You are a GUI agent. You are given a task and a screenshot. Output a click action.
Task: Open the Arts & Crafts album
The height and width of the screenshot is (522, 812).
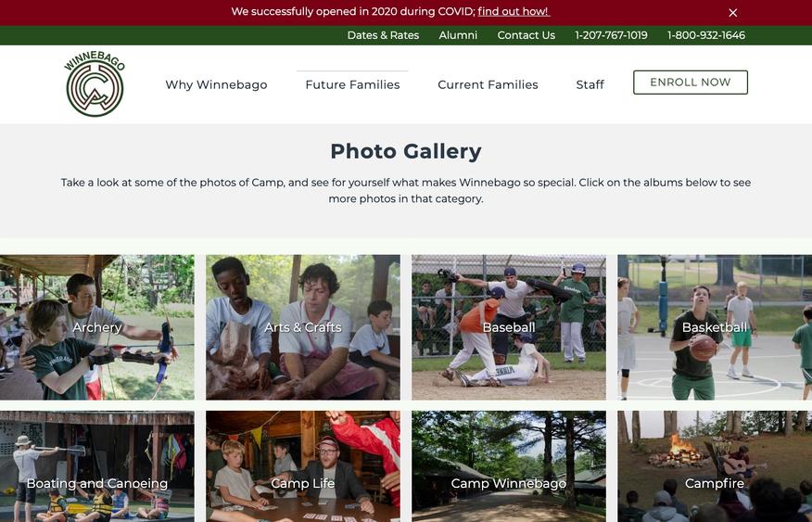click(x=303, y=327)
